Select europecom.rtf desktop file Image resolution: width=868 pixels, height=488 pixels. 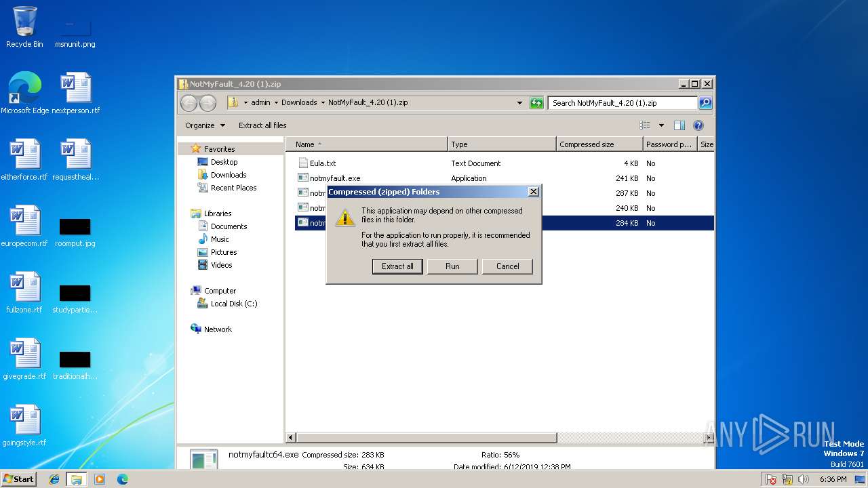(x=24, y=226)
